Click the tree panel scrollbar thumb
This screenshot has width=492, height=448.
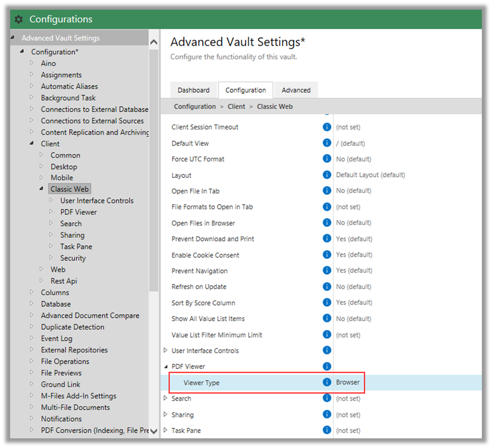(x=154, y=170)
